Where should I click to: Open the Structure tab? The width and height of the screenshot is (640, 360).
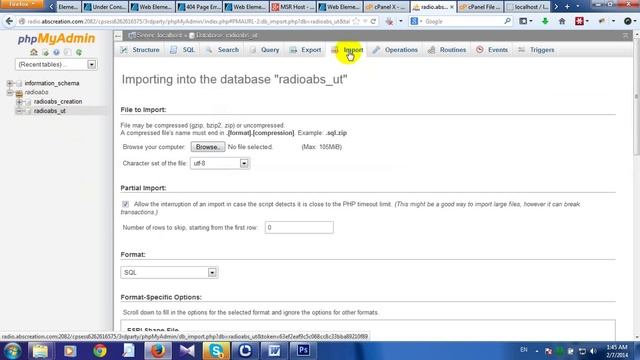[140, 50]
